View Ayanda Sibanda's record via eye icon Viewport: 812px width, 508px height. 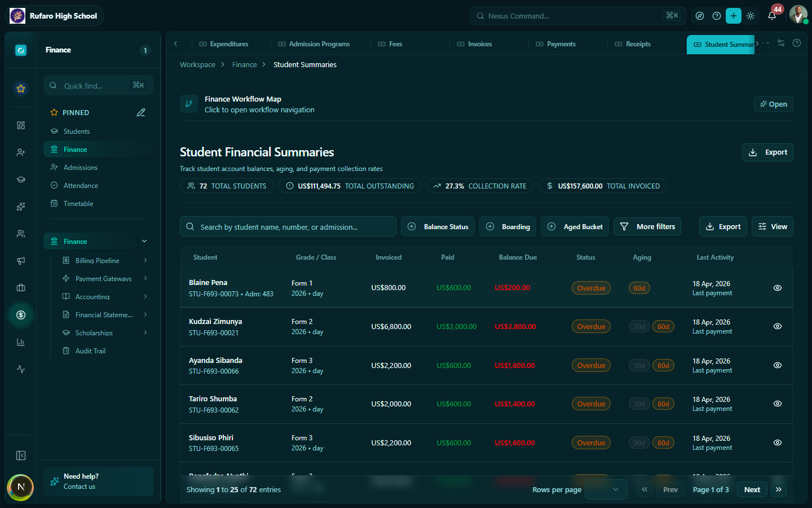(778, 365)
